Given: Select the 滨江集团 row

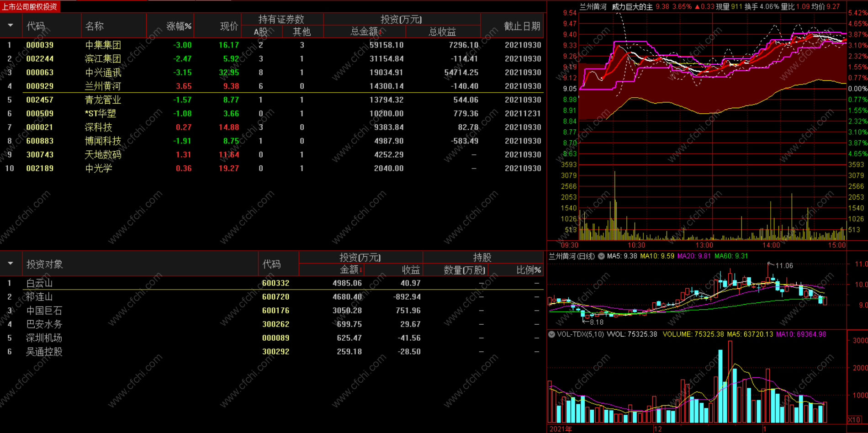Looking at the screenshot, I should tap(273, 58).
